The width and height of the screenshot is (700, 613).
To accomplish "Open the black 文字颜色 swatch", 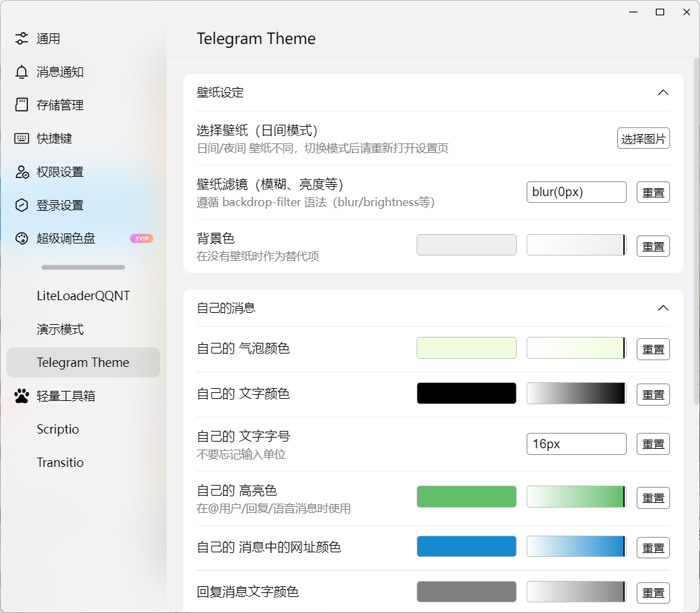I will 467,393.
